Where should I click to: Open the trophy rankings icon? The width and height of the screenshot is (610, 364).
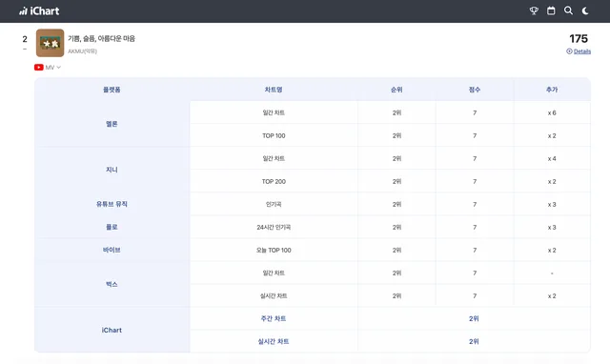pyautogui.click(x=534, y=10)
